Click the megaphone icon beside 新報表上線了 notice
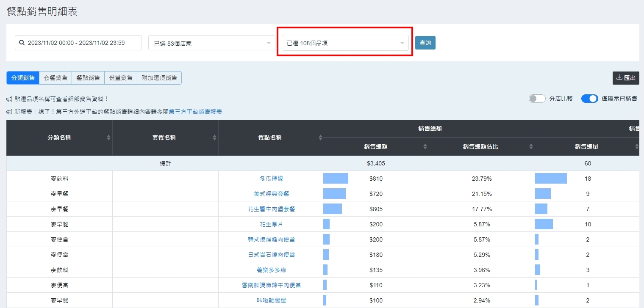 [9, 112]
